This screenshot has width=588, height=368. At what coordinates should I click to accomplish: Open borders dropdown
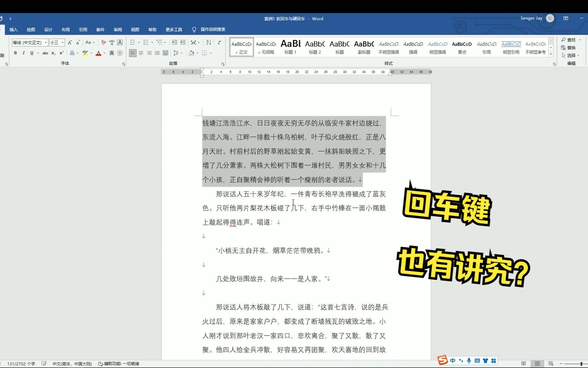211,53
